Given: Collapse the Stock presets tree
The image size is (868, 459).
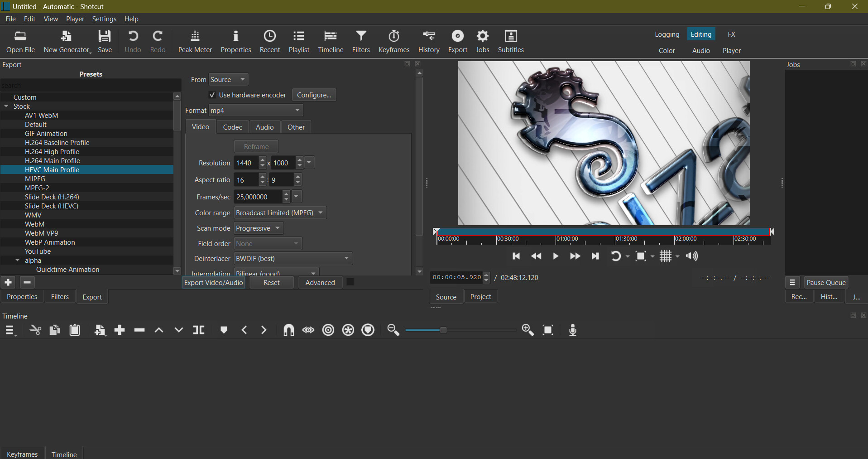Looking at the screenshot, I should tap(6, 106).
